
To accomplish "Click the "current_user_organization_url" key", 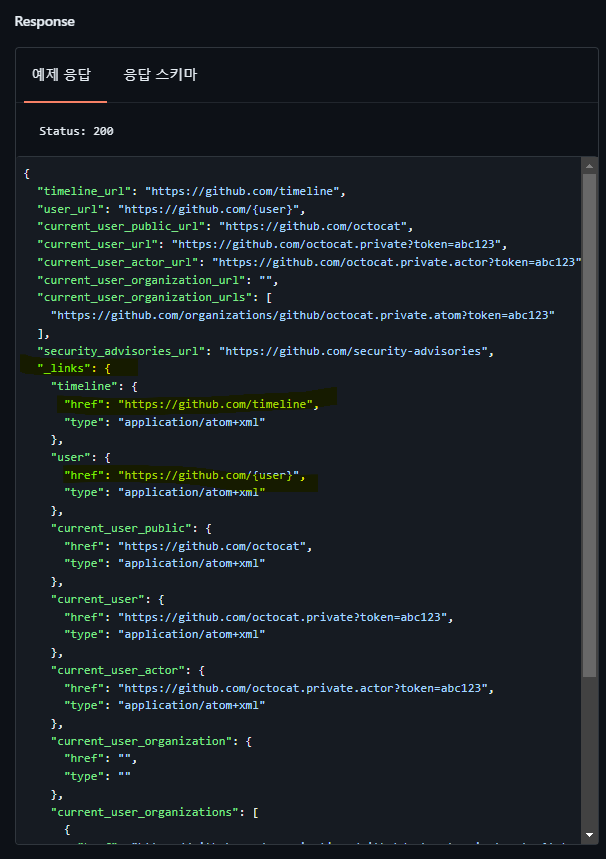I will click(141, 280).
